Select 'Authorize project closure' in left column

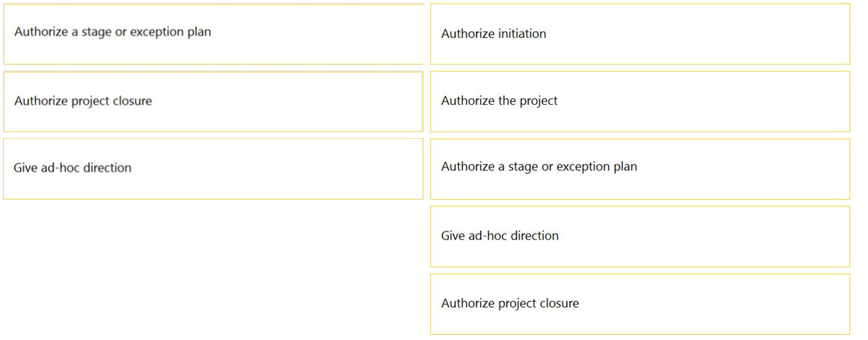tap(213, 101)
